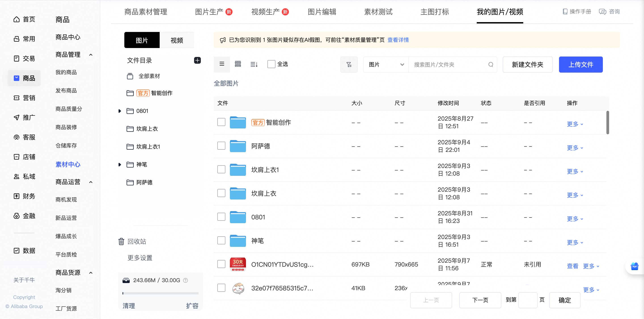Image resolution: width=644 pixels, height=319 pixels.
Task: Click the announcement megaphone icon
Action: point(222,40)
